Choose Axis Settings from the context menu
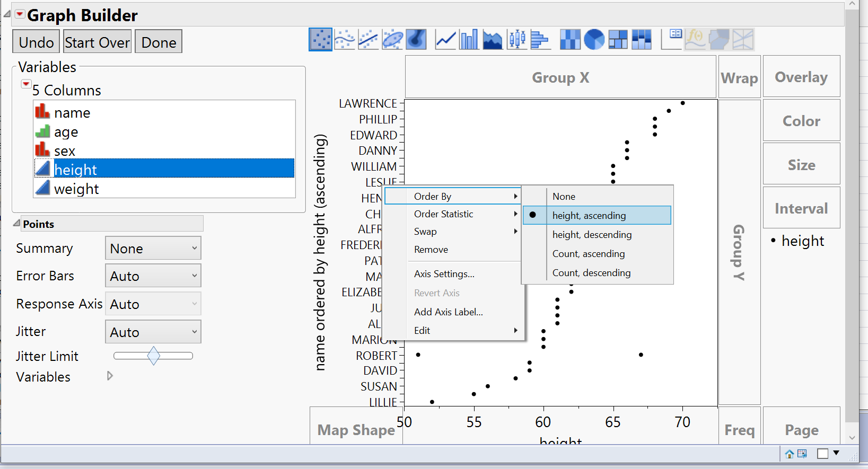868x469 pixels. point(444,274)
